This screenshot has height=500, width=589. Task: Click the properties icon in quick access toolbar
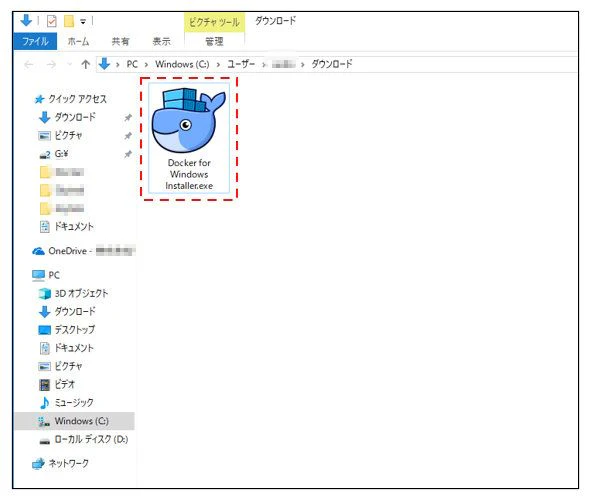(x=51, y=21)
